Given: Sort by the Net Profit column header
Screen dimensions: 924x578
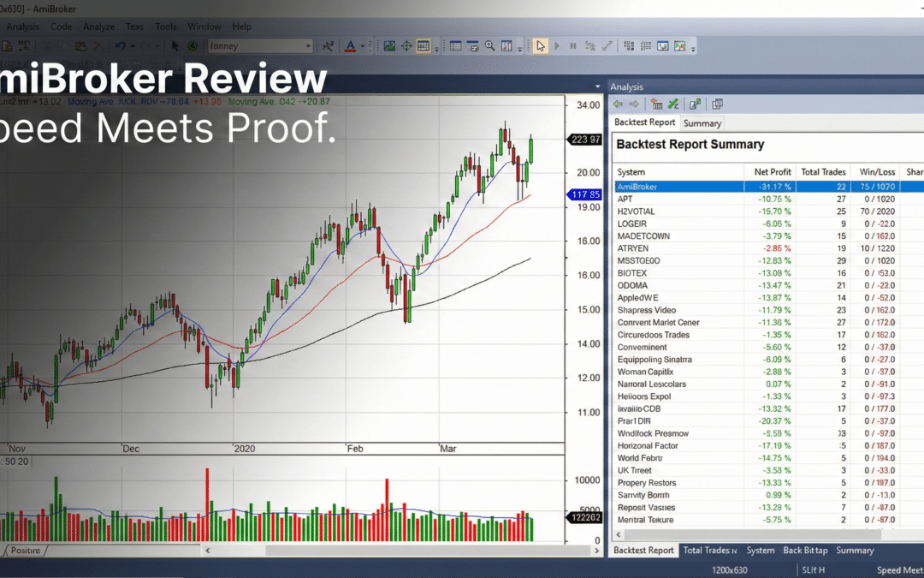Looking at the screenshot, I should (772, 171).
